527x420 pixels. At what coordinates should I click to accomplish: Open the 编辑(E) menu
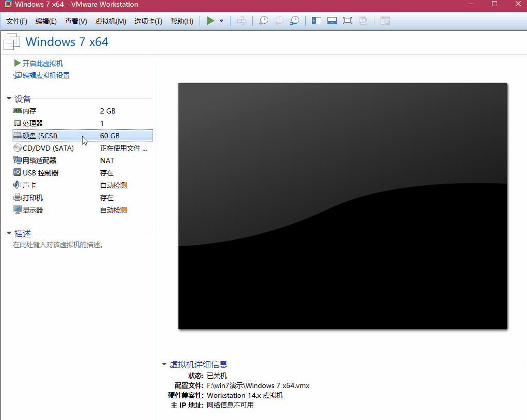click(x=46, y=21)
